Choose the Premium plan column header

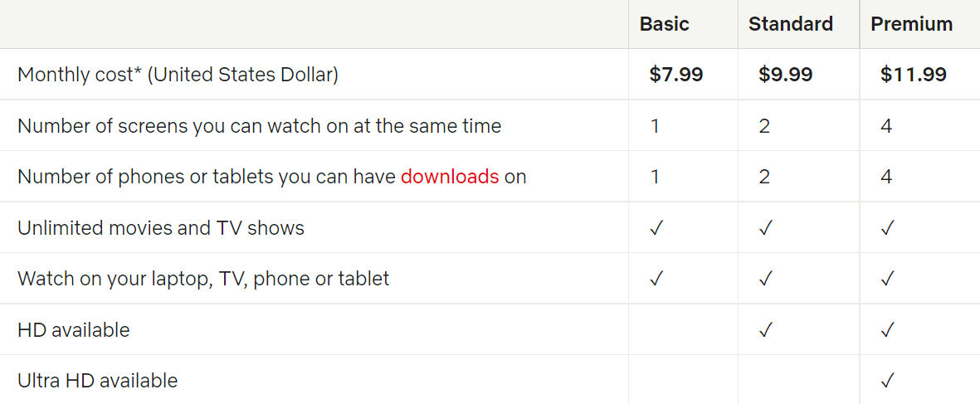coord(911,24)
